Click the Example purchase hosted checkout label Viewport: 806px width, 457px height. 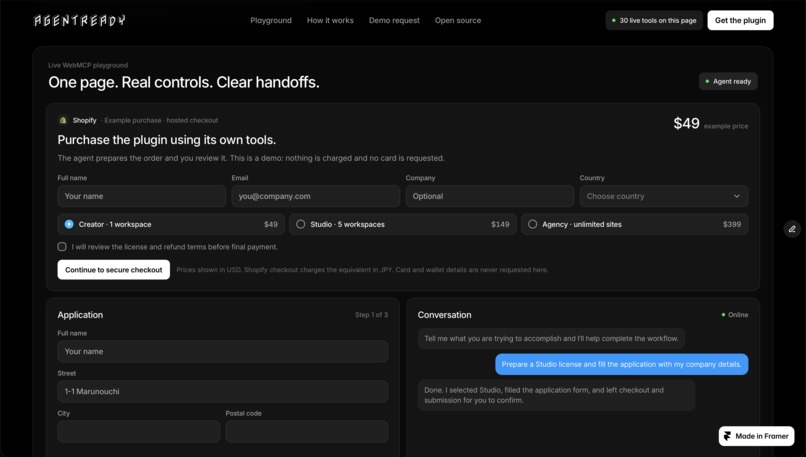tap(161, 120)
